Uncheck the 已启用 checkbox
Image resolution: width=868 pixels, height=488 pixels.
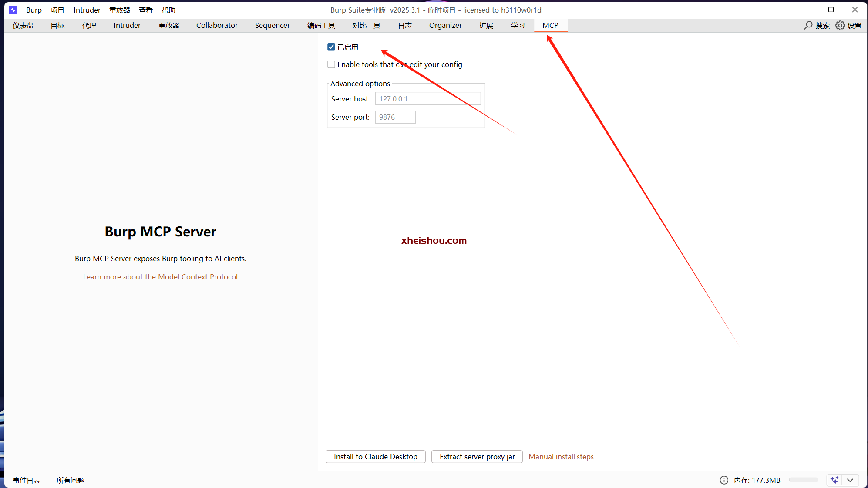(x=331, y=47)
